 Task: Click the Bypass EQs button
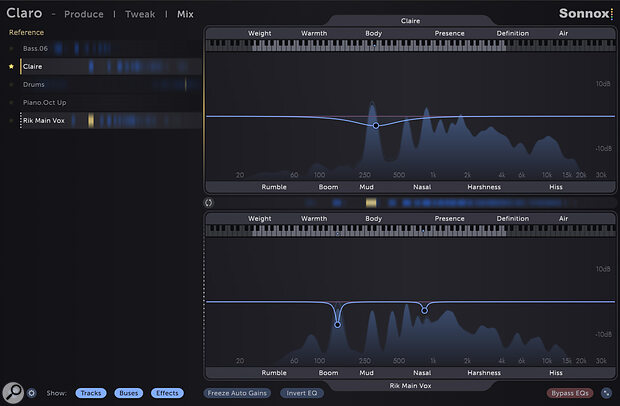pos(570,393)
